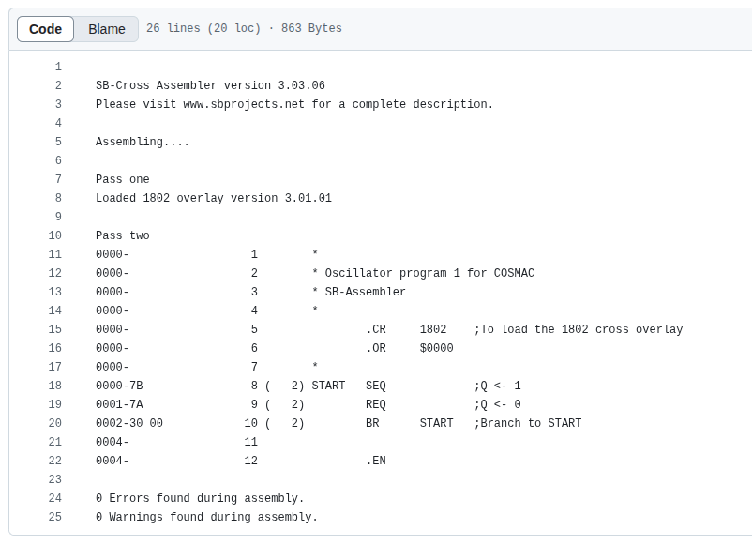752x560 pixels.
Task: Click the file size info '863 Bytes'
Action: (311, 29)
